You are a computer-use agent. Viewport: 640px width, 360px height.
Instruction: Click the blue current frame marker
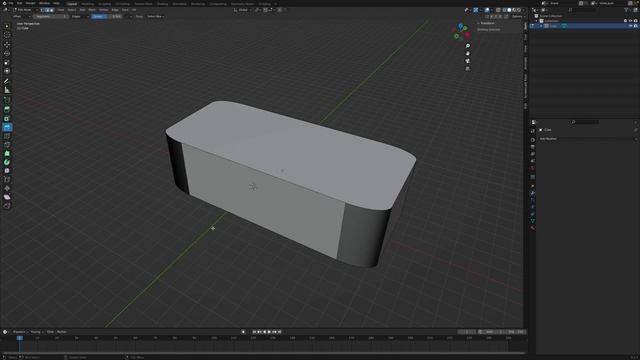pyautogui.click(x=19, y=338)
